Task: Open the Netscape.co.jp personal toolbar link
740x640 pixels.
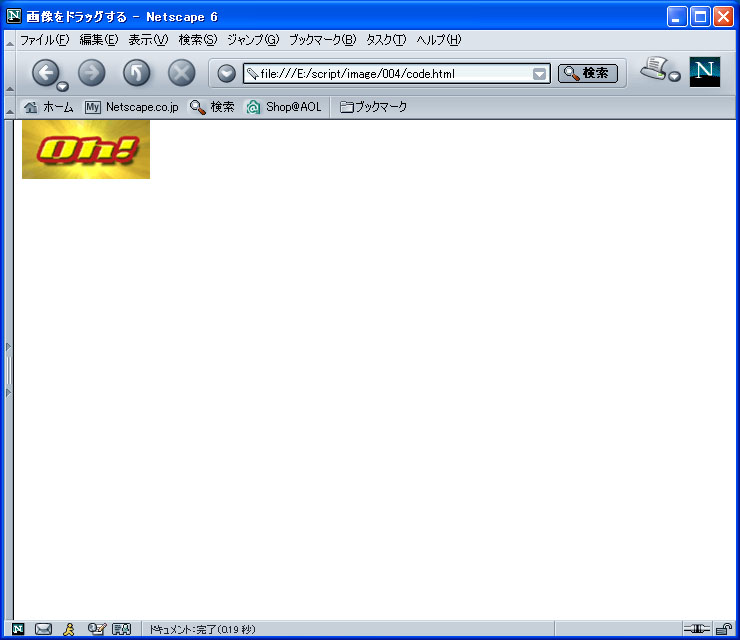Action: (132, 107)
